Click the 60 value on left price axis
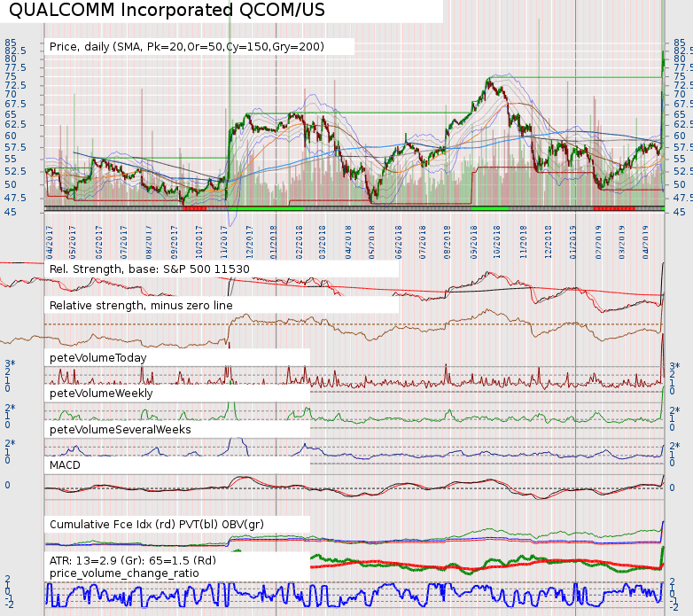This screenshot has width=693, height=616. point(11,136)
